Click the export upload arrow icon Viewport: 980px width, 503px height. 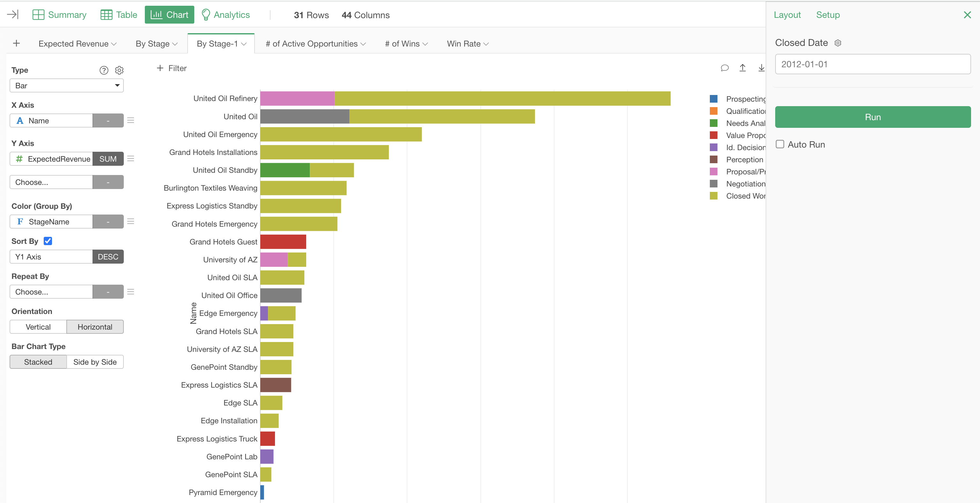[x=742, y=68]
